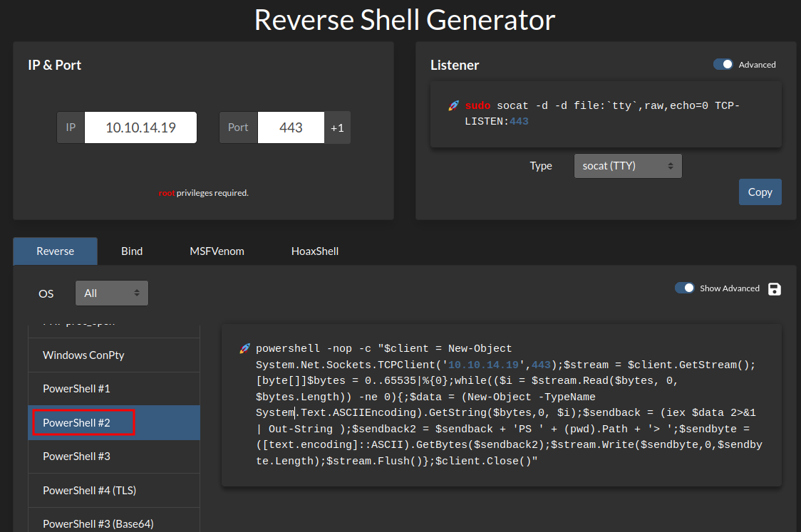The image size is (801, 532).
Task: Increment the port with the +1 button
Action: tap(337, 127)
